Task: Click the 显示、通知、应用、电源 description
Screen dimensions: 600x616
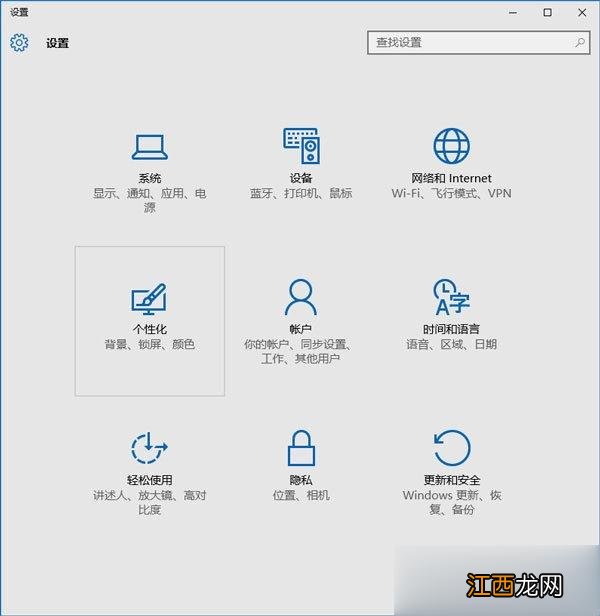Action: 150,200
